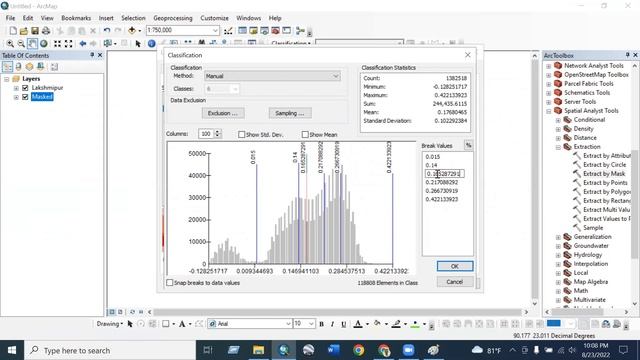640x360 pixels.
Task: Open the Catalog window icon in toolbar
Action: tap(253, 31)
